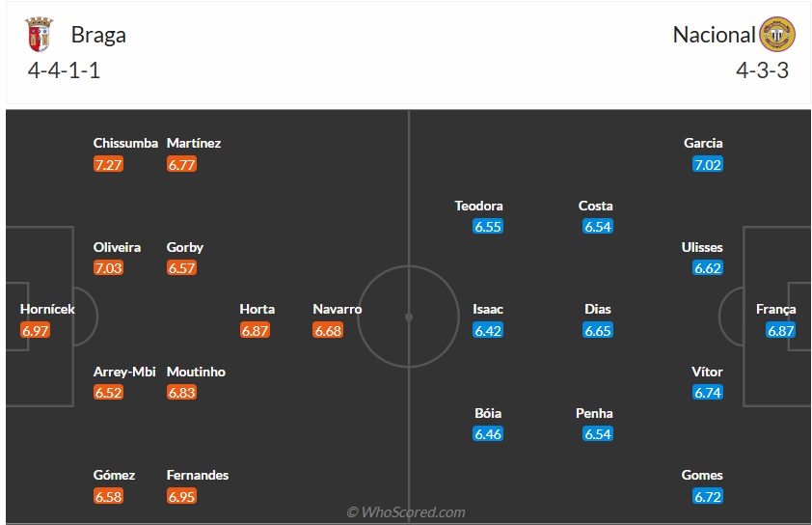Image resolution: width=812 pixels, height=525 pixels.
Task: Click Navarro's 6.68 rating badge
Action: (x=328, y=331)
